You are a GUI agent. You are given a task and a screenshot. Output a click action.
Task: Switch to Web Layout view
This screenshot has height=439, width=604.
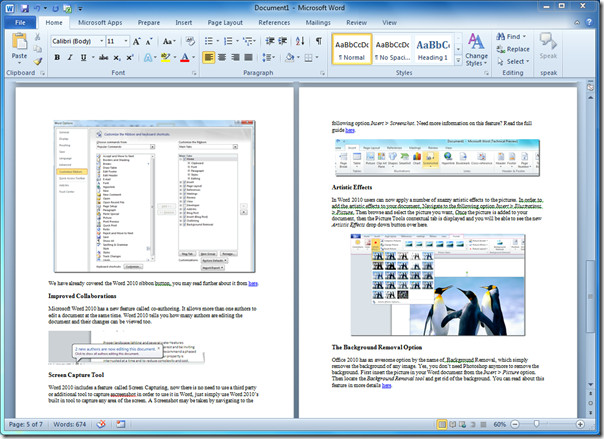pos(462,424)
